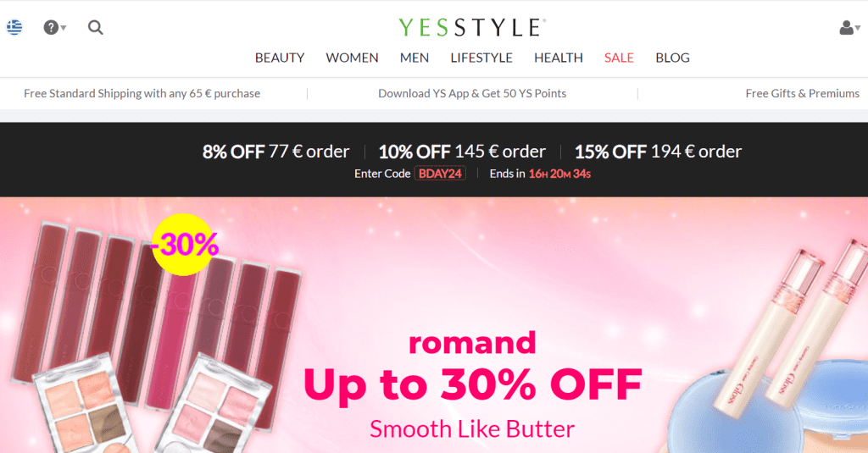Click Free Standard Shipping promo link
Screen dimensions: 868x453
click(x=142, y=93)
